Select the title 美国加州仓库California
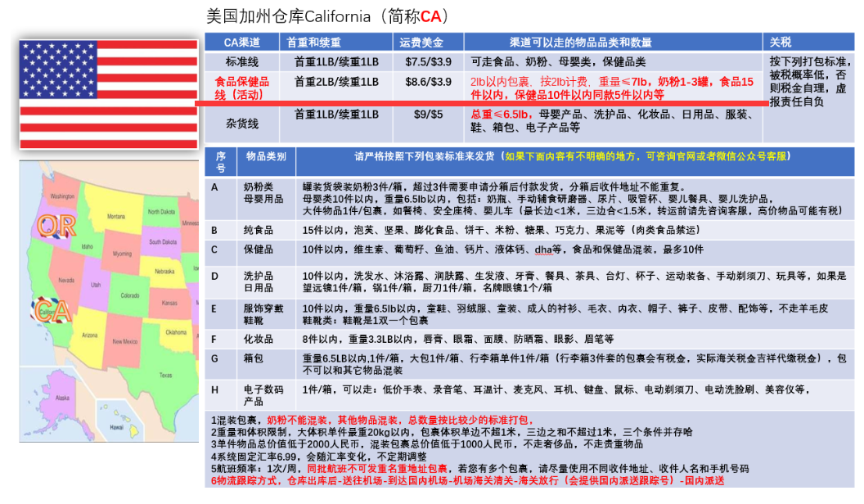This screenshot has height=504, width=864. click(288, 16)
